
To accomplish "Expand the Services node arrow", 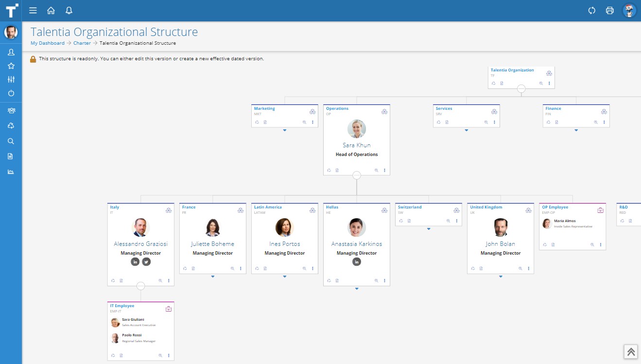I will pyautogui.click(x=467, y=130).
